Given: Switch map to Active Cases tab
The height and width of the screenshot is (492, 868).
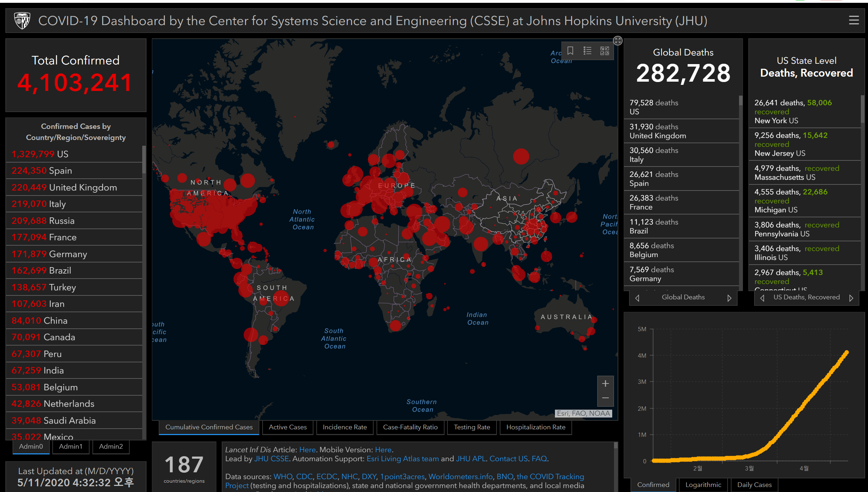Looking at the screenshot, I should (x=288, y=427).
